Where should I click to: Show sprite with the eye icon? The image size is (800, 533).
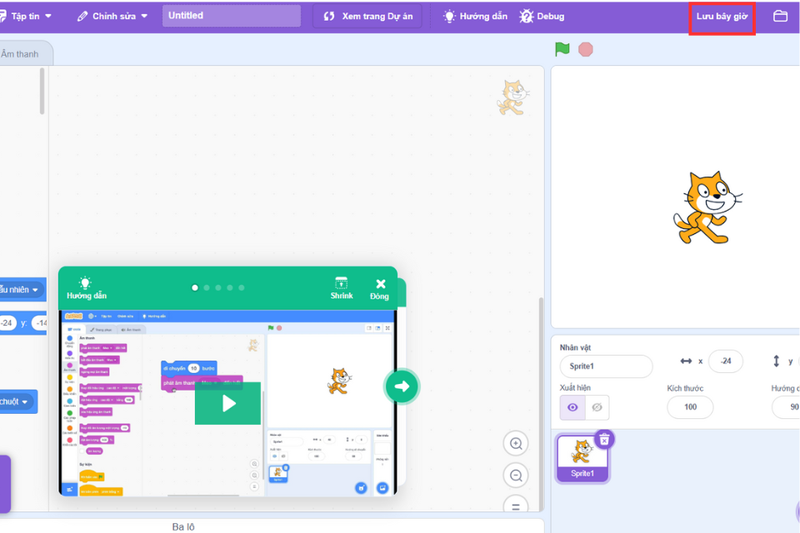pyautogui.click(x=572, y=408)
